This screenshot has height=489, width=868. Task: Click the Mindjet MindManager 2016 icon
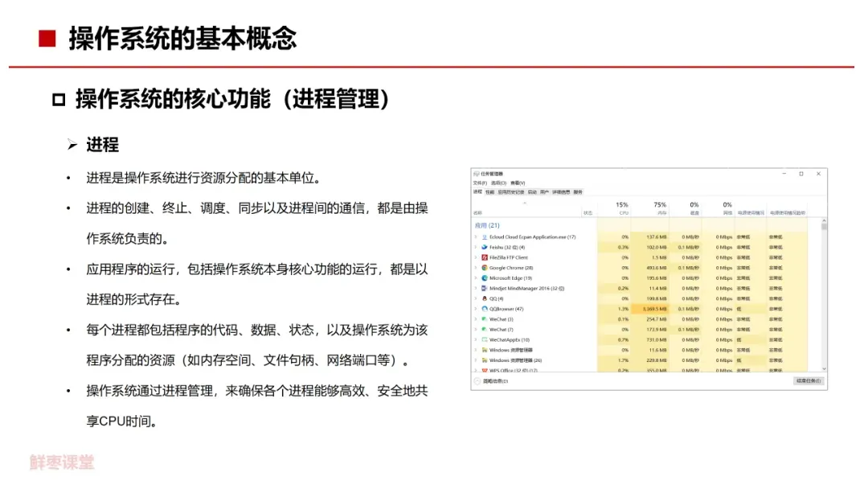(x=485, y=289)
